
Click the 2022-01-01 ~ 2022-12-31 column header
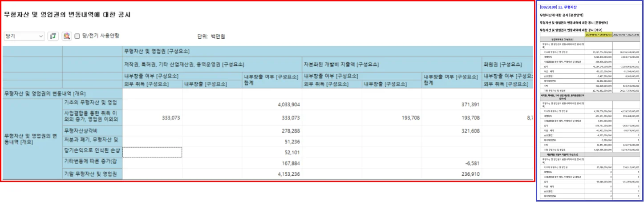tap(626, 34)
